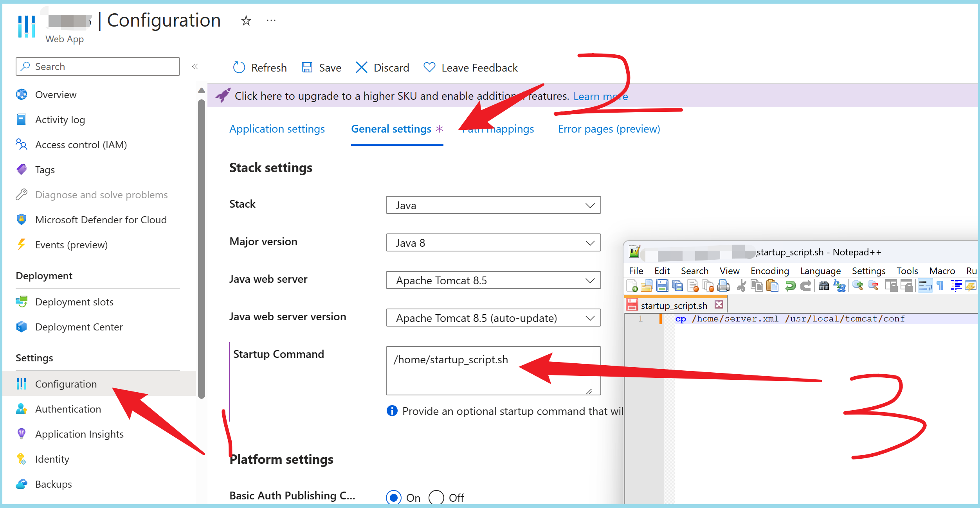980x508 pixels.
Task: Click the Notepad++ Print icon
Action: coord(723,286)
